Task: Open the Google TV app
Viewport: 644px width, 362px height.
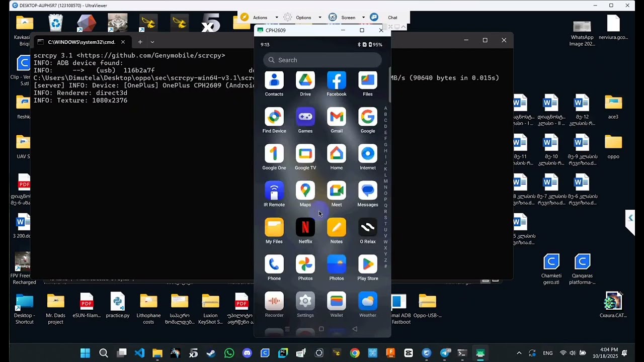Action: pos(305,157)
